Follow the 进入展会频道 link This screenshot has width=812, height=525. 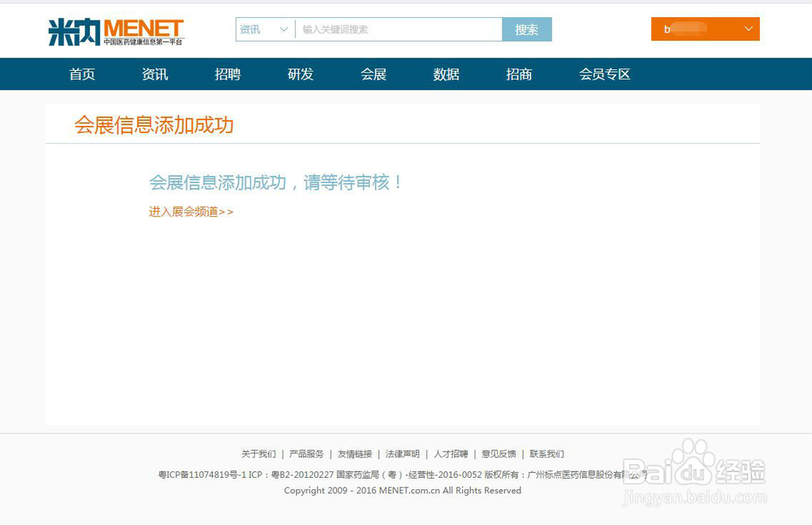pos(190,211)
